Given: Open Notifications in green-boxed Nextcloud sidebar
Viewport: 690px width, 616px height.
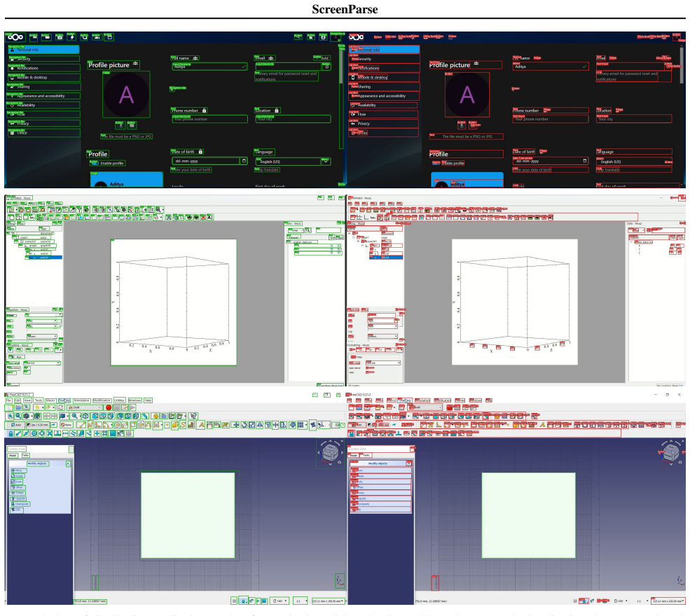Looking at the screenshot, I should pyautogui.click(x=43, y=68).
